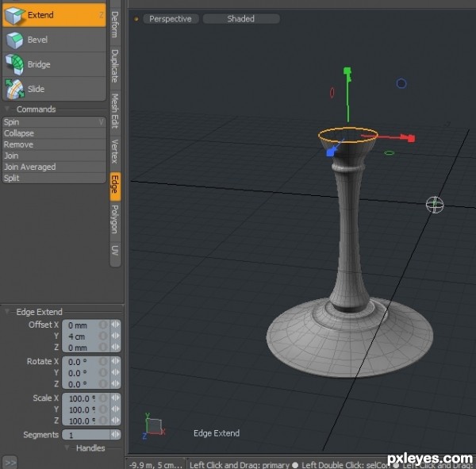Collapse the Commands section triangle

7,109
